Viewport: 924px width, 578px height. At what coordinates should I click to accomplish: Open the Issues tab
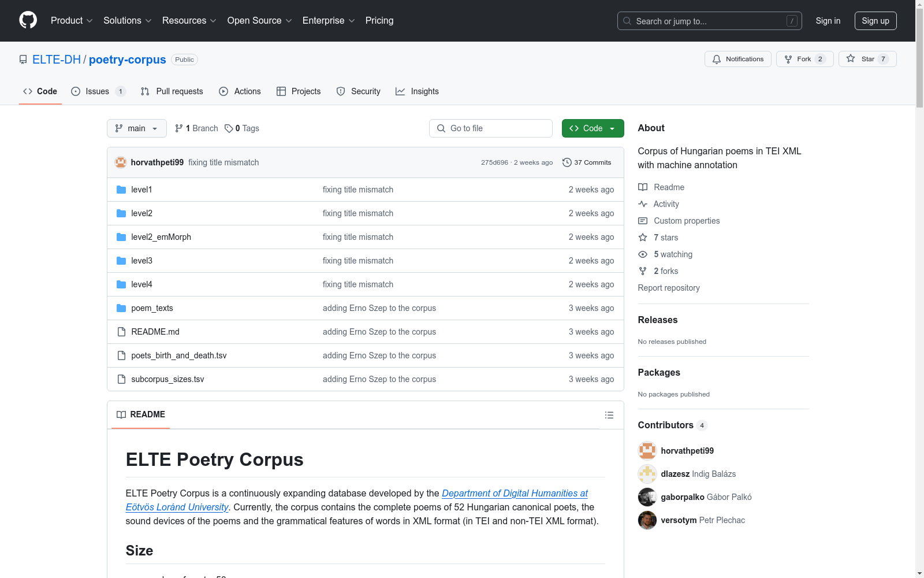click(x=98, y=91)
